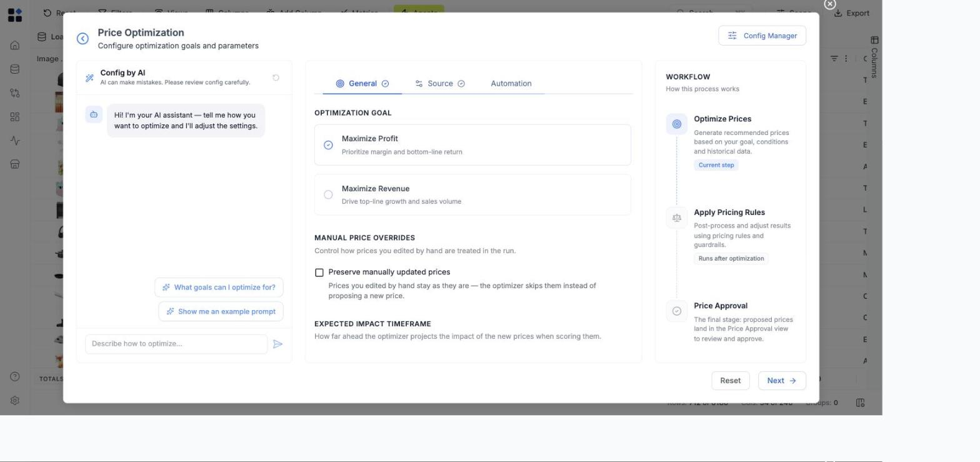Click the app logo in the sidebar

(14, 15)
